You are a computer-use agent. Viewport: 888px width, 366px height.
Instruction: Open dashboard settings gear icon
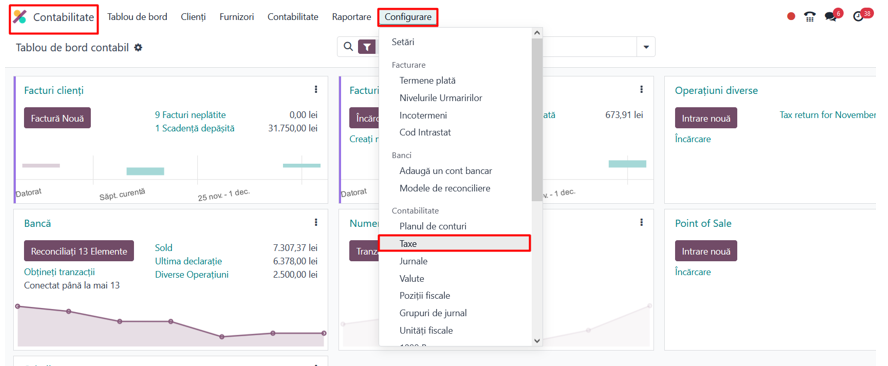[138, 48]
